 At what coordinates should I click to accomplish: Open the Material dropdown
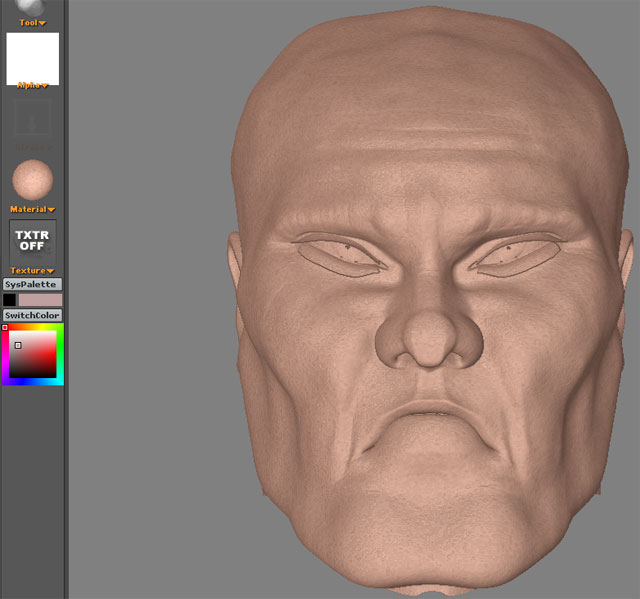33,209
